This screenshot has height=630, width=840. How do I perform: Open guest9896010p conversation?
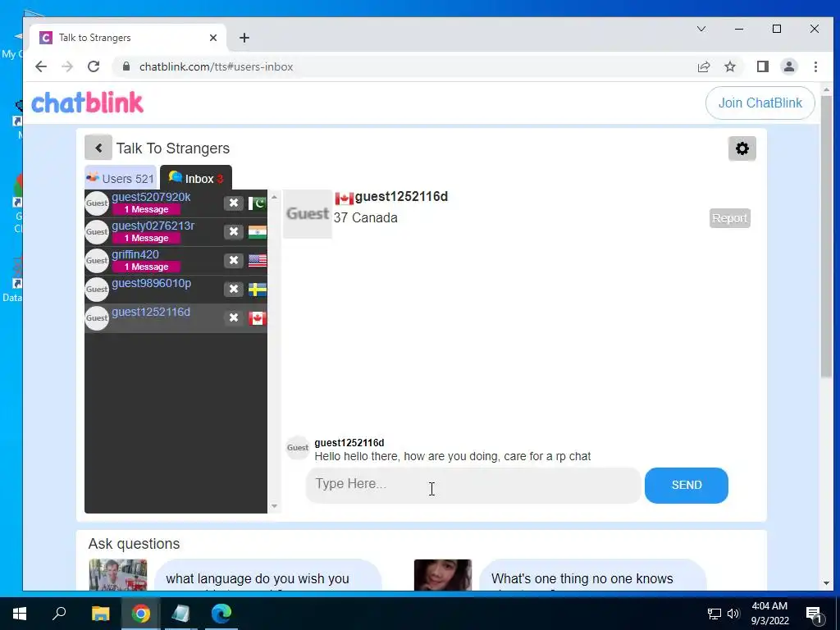click(x=176, y=290)
